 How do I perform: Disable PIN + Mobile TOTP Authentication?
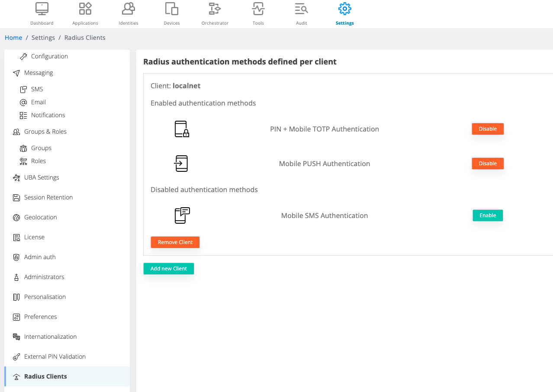[488, 129]
